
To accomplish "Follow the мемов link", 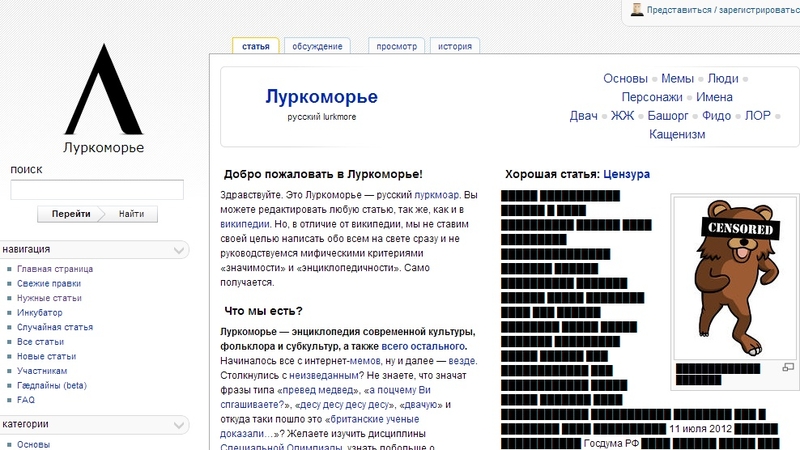I will (x=365, y=361).
